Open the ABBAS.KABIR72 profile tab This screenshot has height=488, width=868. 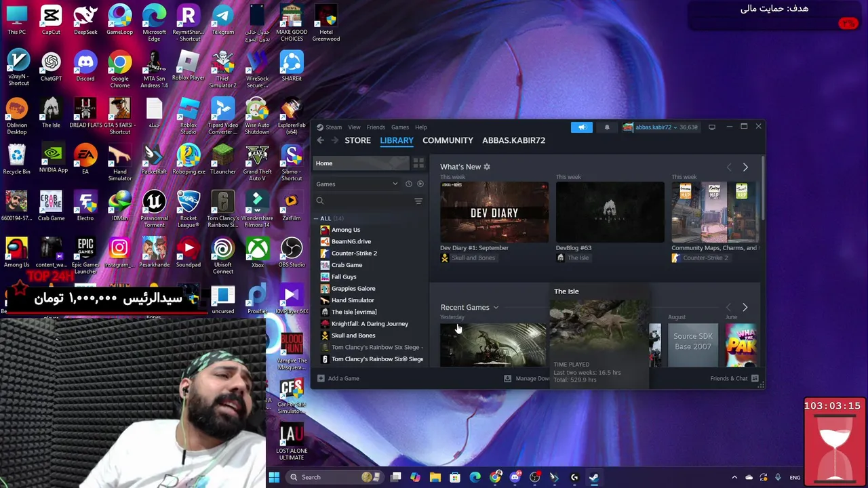click(x=513, y=140)
